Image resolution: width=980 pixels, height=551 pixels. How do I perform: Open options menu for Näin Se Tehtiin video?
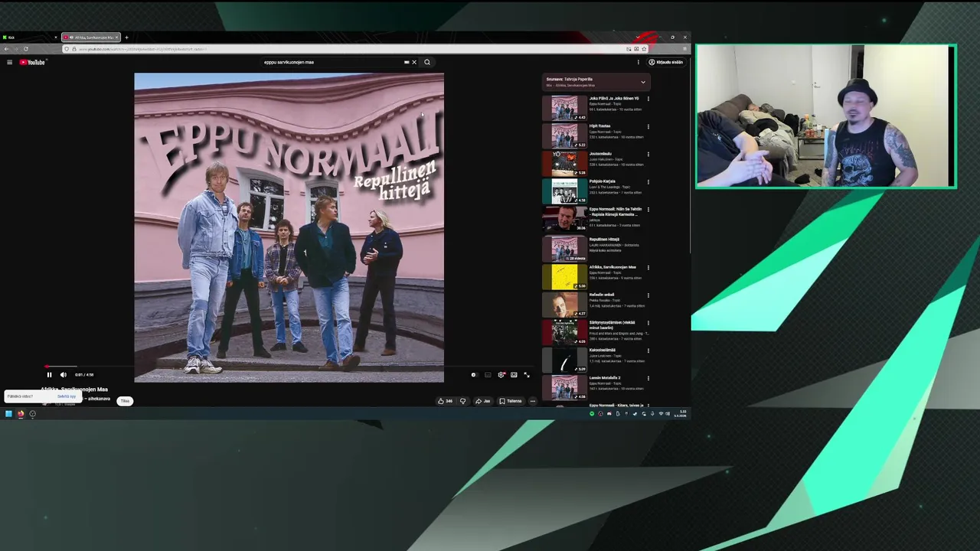(x=648, y=209)
